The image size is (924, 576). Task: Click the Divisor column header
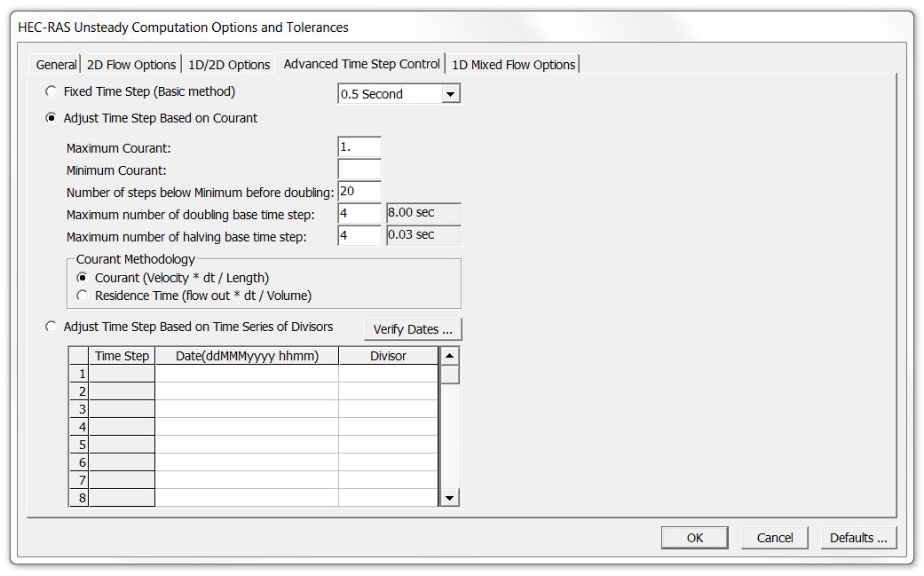click(x=389, y=356)
